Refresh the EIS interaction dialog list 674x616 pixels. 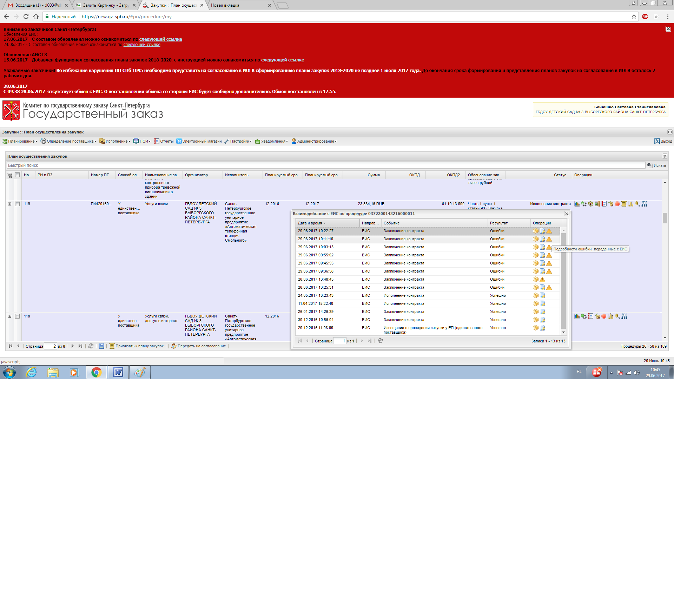[x=380, y=341]
